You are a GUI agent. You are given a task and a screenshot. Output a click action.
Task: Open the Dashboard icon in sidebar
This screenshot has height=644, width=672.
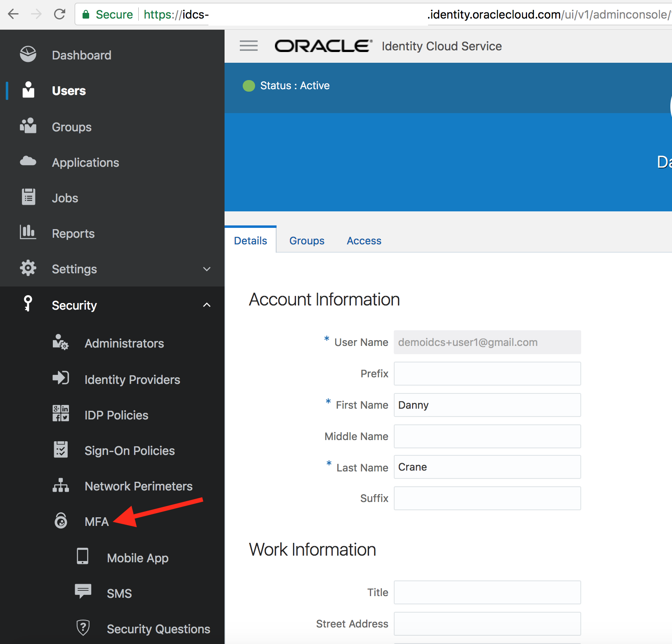pyautogui.click(x=28, y=54)
